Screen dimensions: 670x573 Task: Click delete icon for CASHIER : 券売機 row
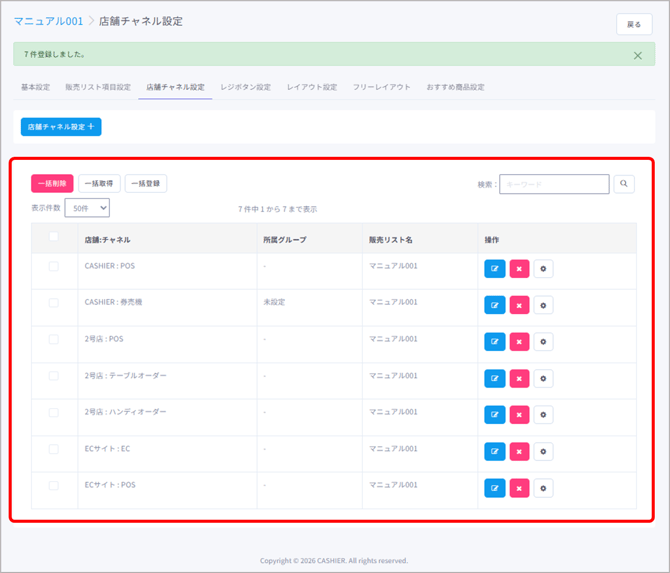[x=519, y=305]
